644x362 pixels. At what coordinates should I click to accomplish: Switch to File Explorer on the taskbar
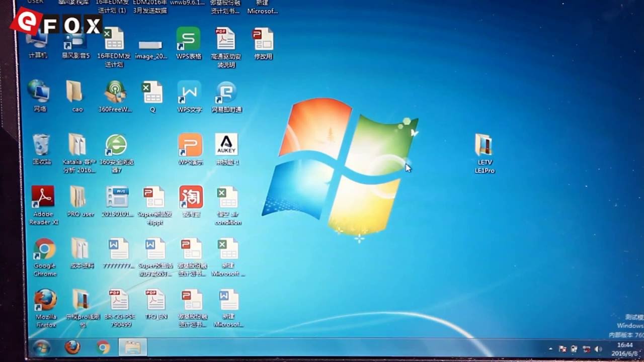point(133,347)
